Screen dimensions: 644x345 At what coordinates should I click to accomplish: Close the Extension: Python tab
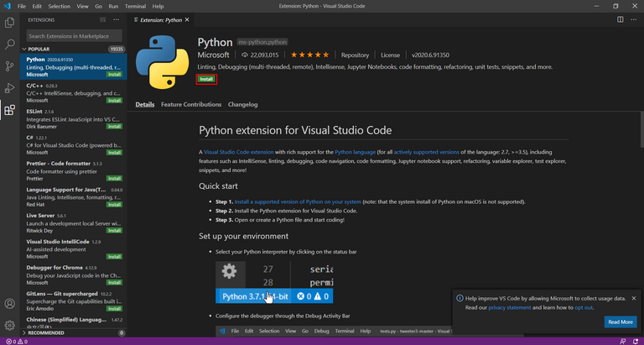187,20
